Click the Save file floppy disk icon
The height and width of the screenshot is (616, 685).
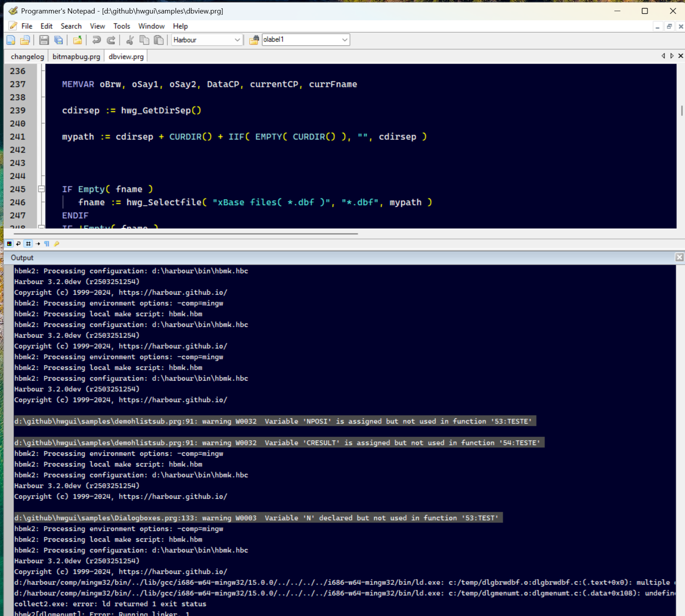click(x=44, y=40)
